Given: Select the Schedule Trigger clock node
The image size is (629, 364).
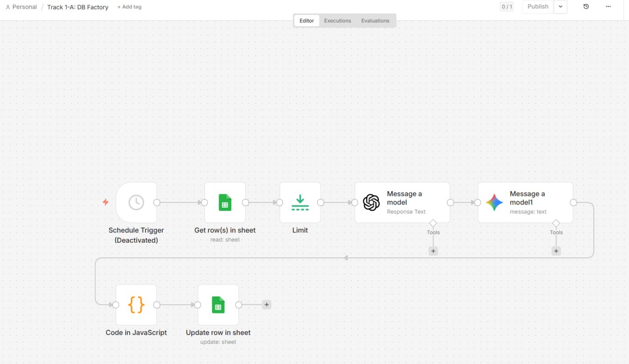Looking at the screenshot, I should point(137,202).
